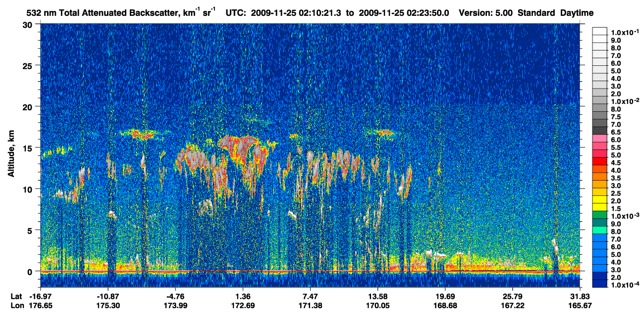644x330 pixels.
Task: Click the 5.5 color bar label
Action: 616,147
